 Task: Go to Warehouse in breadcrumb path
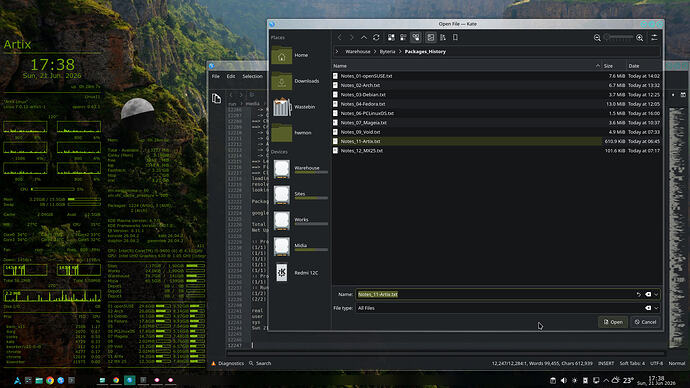pos(358,51)
